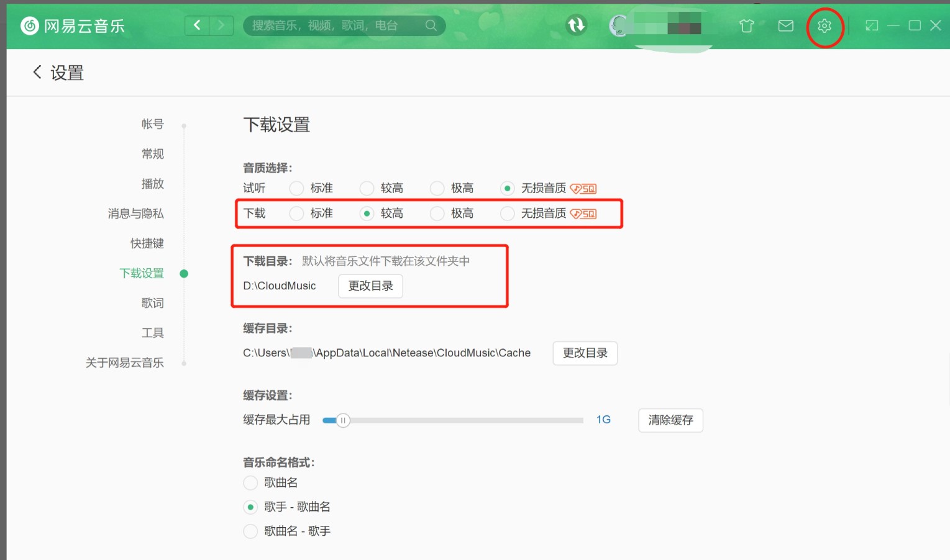Select 无损音质 for 下载 quality

coord(508,214)
